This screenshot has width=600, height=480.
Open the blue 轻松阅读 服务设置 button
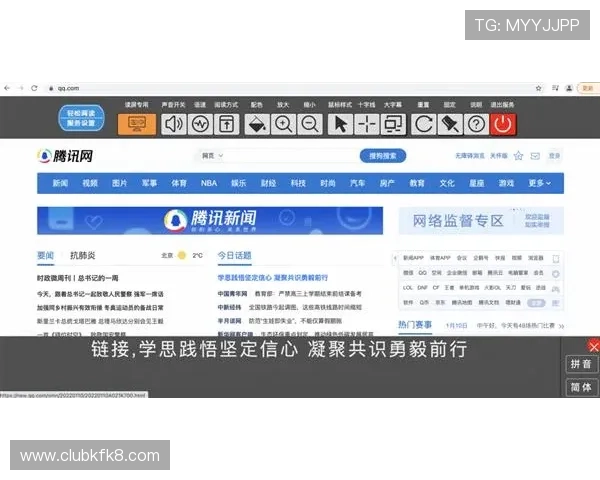[81, 118]
